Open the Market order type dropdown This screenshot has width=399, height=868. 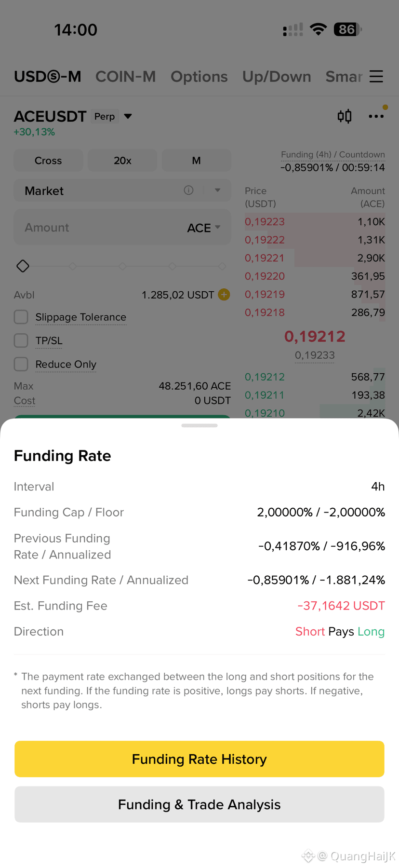click(x=218, y=190)
